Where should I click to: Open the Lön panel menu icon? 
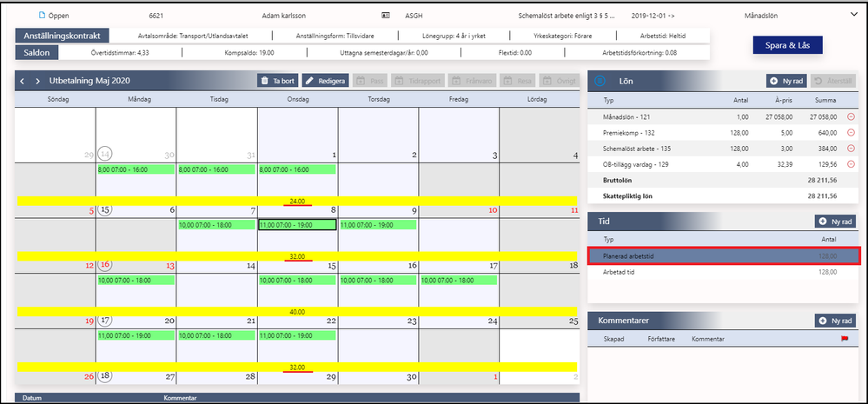[600, 82]
